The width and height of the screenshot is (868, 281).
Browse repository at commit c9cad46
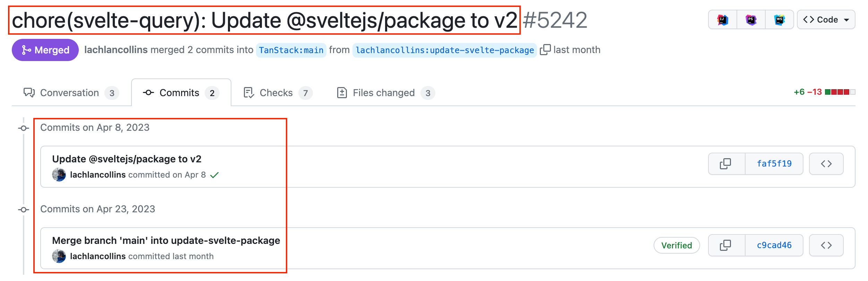(826, 245)
